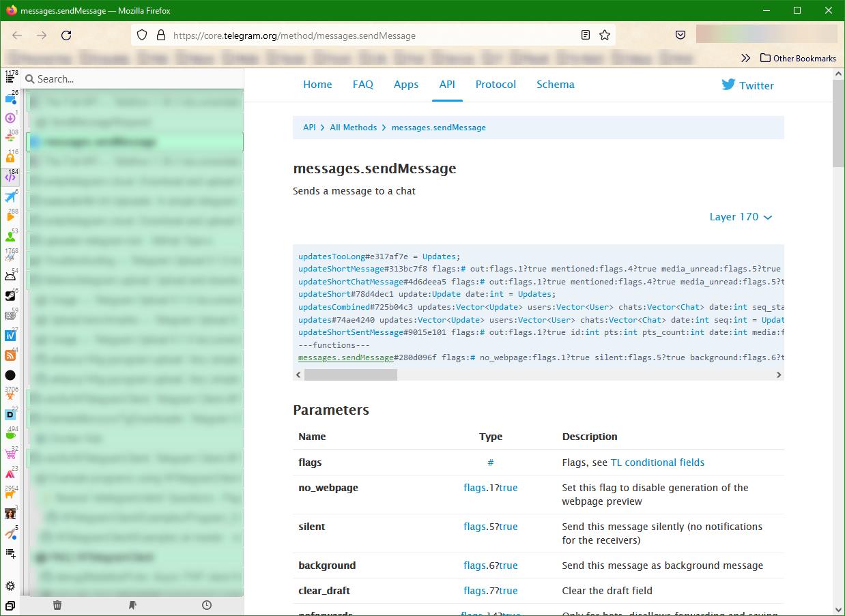Screen dimensions: 845x616
Task: Expand the Layer 170 dropdown
Action: tap(741, 217)
